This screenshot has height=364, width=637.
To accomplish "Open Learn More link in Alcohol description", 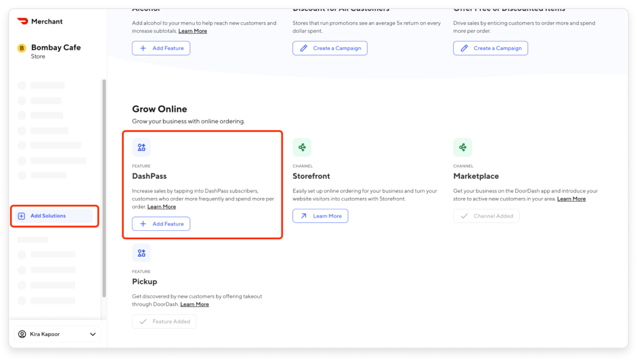I will coord(193,31).
